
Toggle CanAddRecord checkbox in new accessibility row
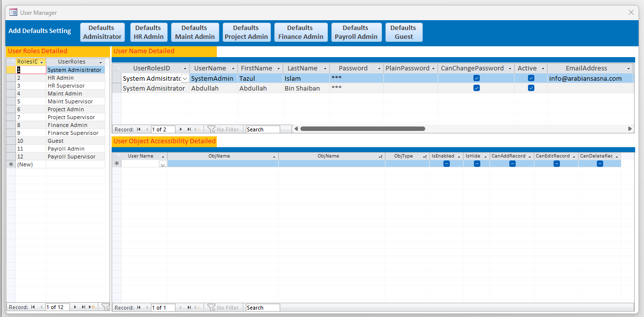pyautogui.click(x=512, y=164)
